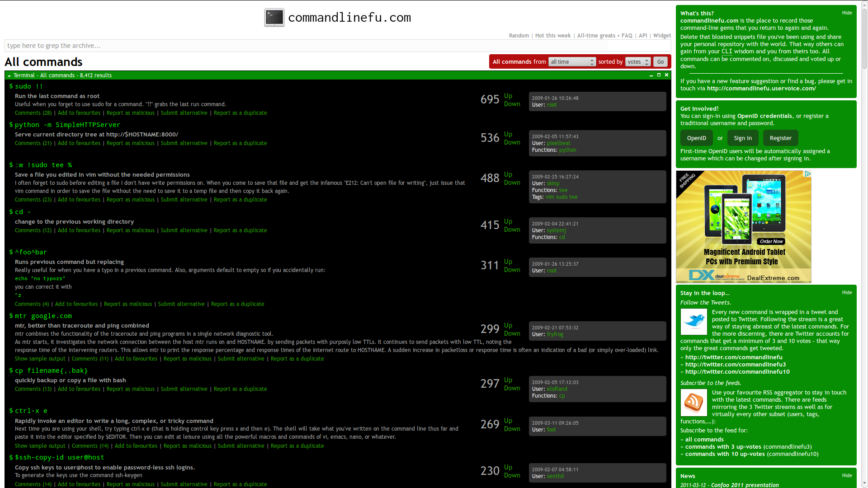Click the orange RSS feed icon
Viewport: 868px width, 488px height.
(x=693, y=402)
